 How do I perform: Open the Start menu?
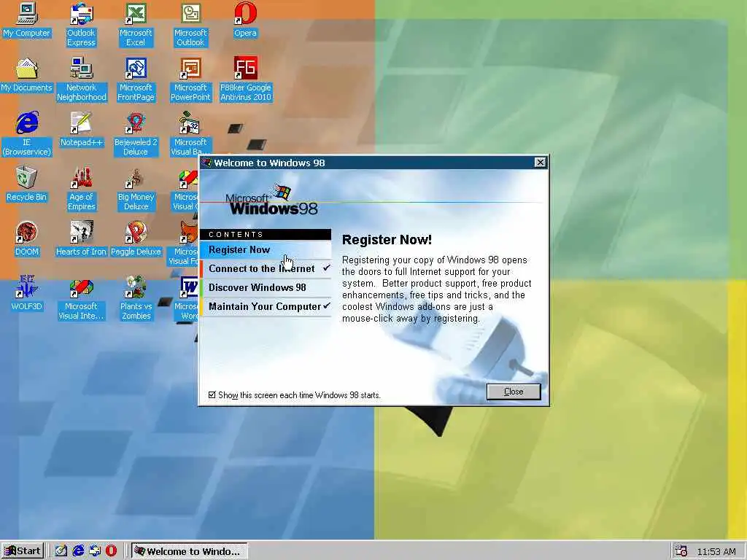(x=23, y=551)
